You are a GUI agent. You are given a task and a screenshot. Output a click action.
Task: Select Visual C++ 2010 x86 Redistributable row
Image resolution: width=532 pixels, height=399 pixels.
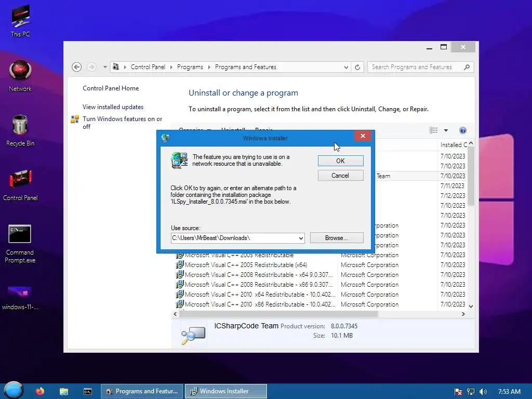(x=320, y=304)
